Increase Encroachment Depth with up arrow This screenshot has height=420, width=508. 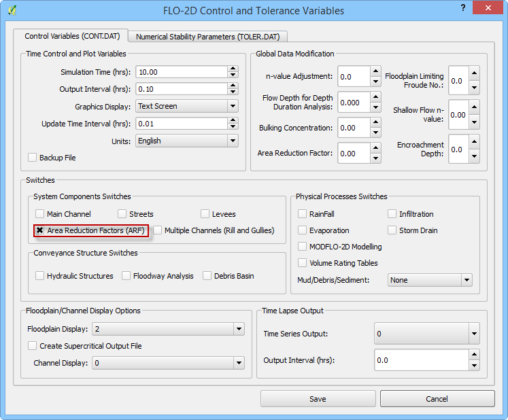(473, 143)
